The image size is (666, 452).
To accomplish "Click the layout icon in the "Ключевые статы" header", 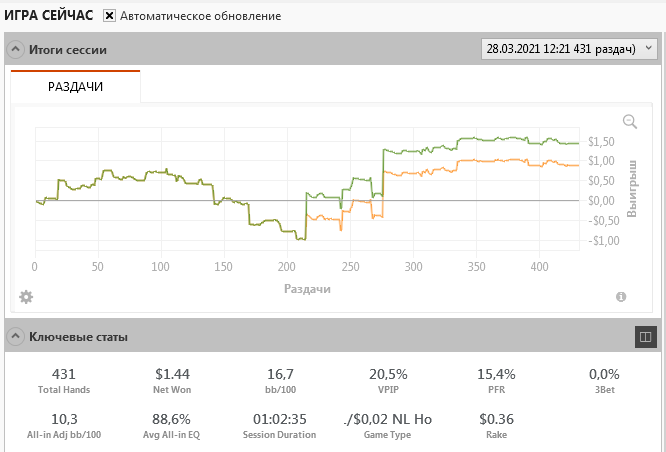I will 645,338.
